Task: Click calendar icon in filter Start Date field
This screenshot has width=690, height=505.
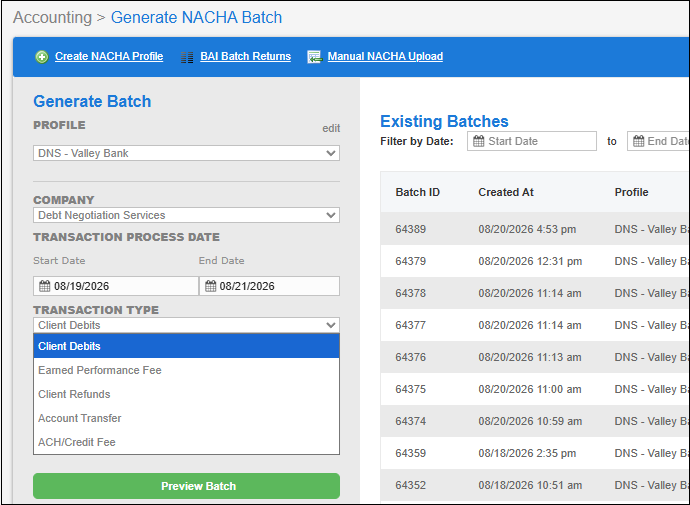Action: [x=478, y=141]
